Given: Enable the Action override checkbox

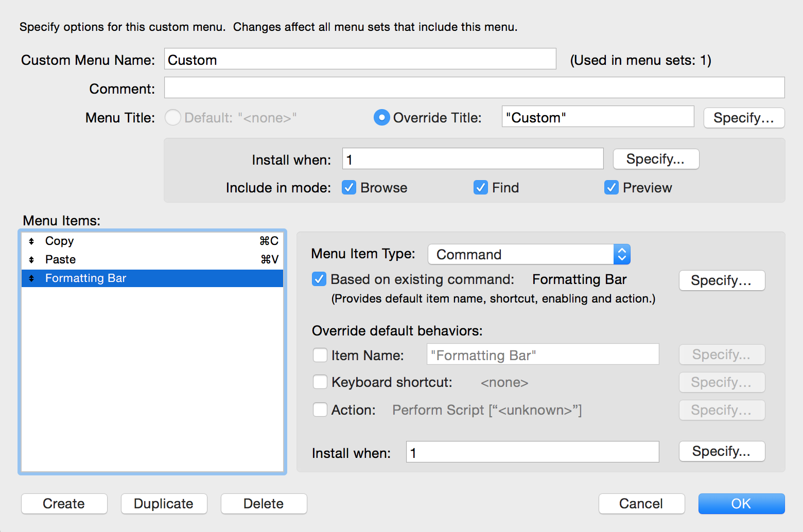Looking at the screenshot, I should point(320,410).
